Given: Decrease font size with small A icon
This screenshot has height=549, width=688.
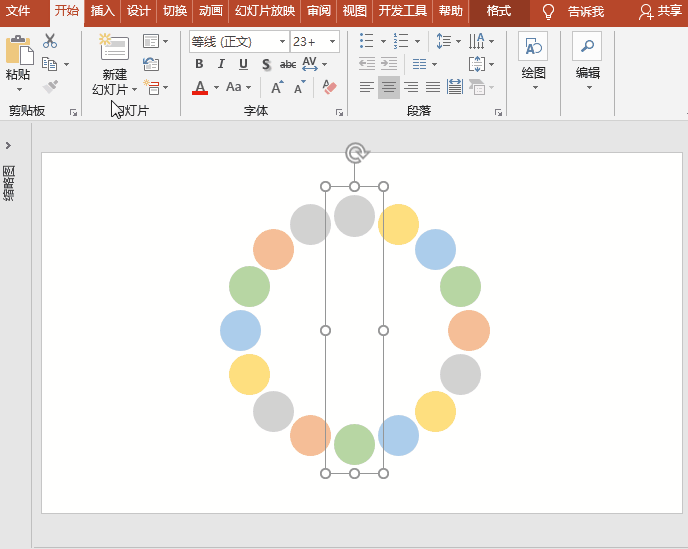Looking at the screenshot, I should coord(300,87).
